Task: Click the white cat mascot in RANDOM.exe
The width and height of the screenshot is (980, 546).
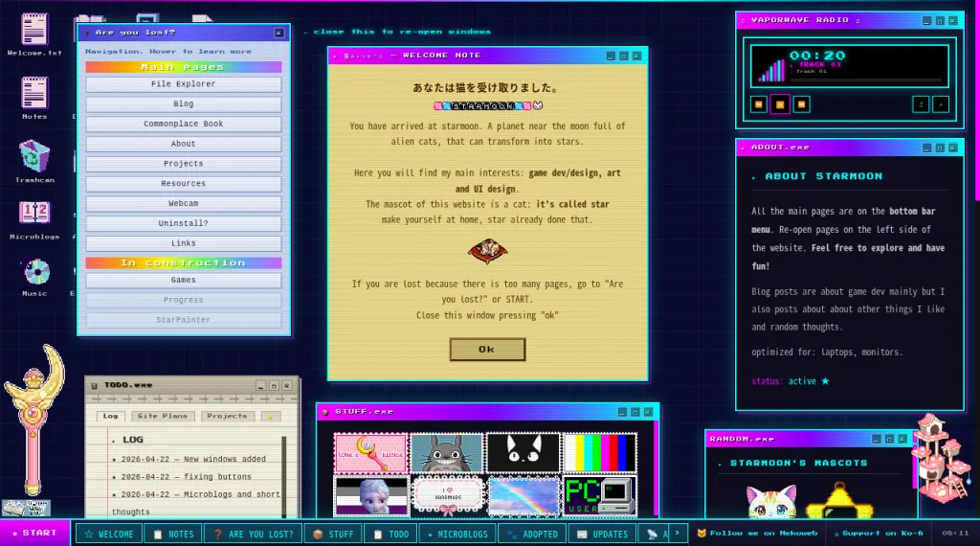Action: tap(771, 502)
